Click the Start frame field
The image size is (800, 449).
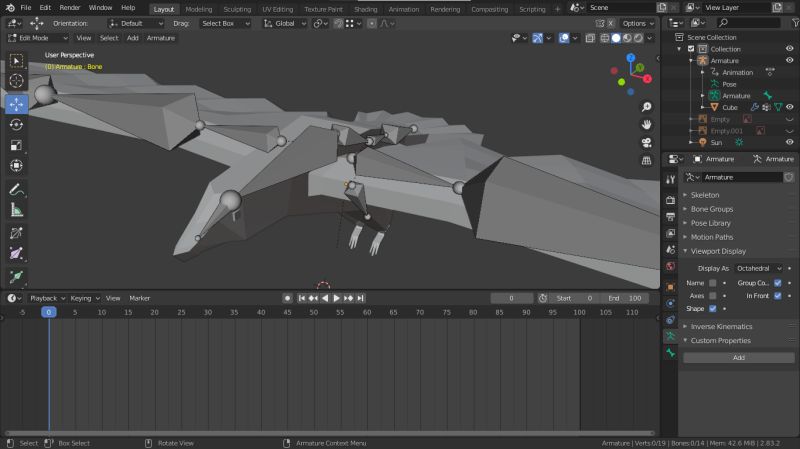(x=574, y=298)
